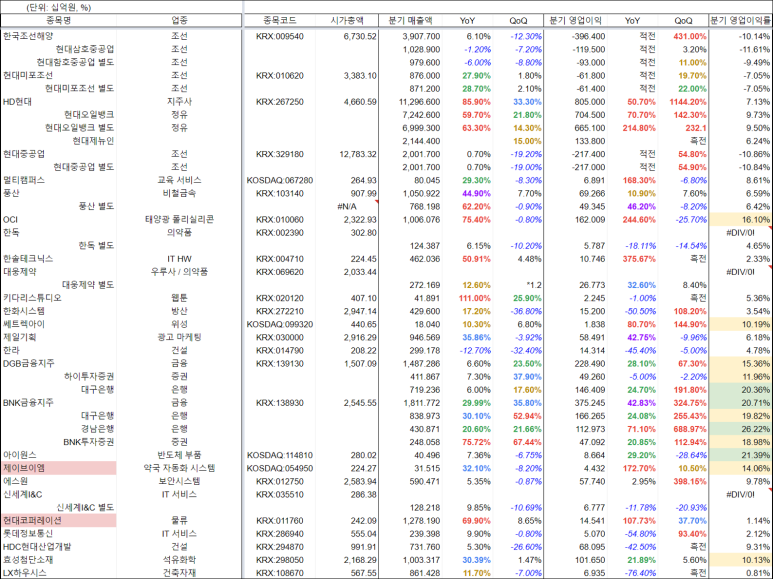This screenshot has height=579, width=773.
Task: Click the 건축자재 sector cell
Action: tap(179, 573)
